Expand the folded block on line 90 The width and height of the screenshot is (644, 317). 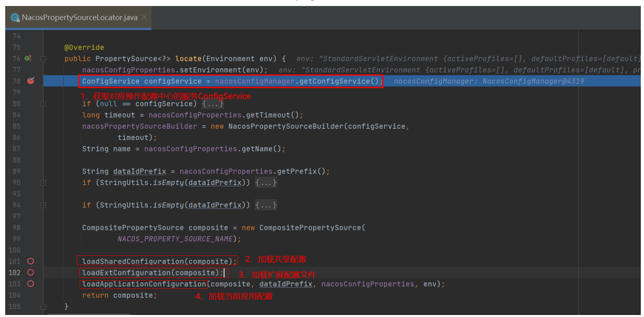pyautogui.click(x=43, y=183)
